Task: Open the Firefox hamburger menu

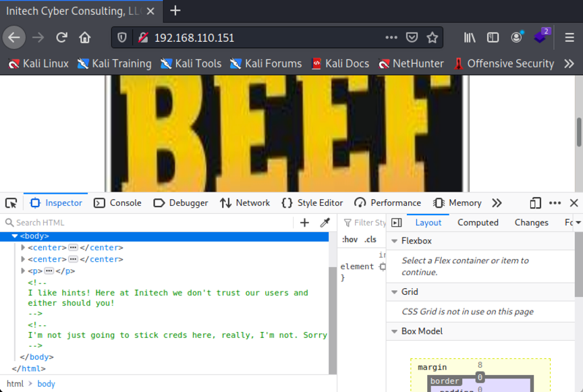Action: click(x=570, y=38)
